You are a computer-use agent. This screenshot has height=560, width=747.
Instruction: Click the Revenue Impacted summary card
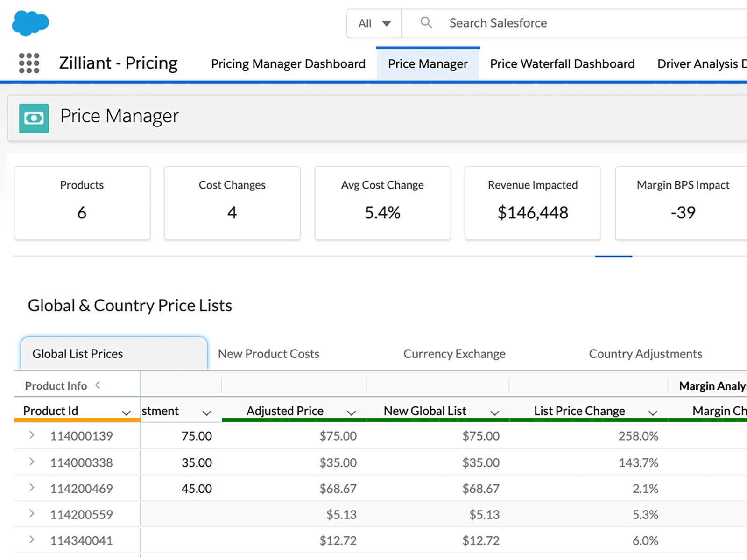(x=533, y=203)
